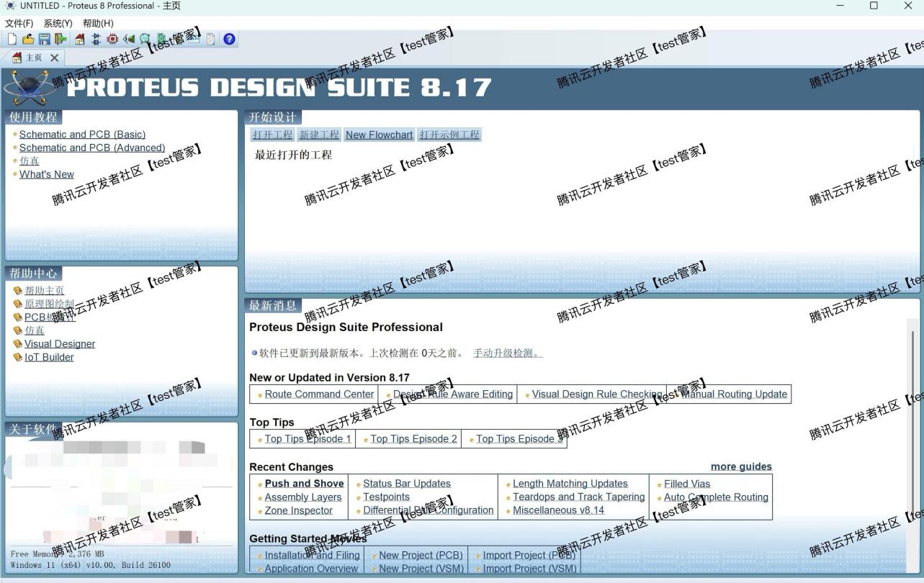Open Help using the blue question mark icon
The width and height of the screenshot is (924, 583).
(x=229, y=39)
